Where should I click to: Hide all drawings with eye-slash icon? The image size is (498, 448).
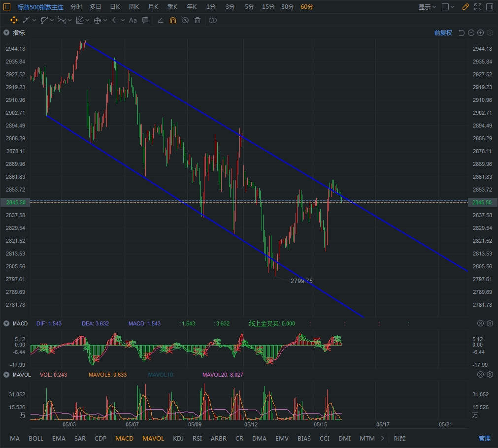(185, 20)
